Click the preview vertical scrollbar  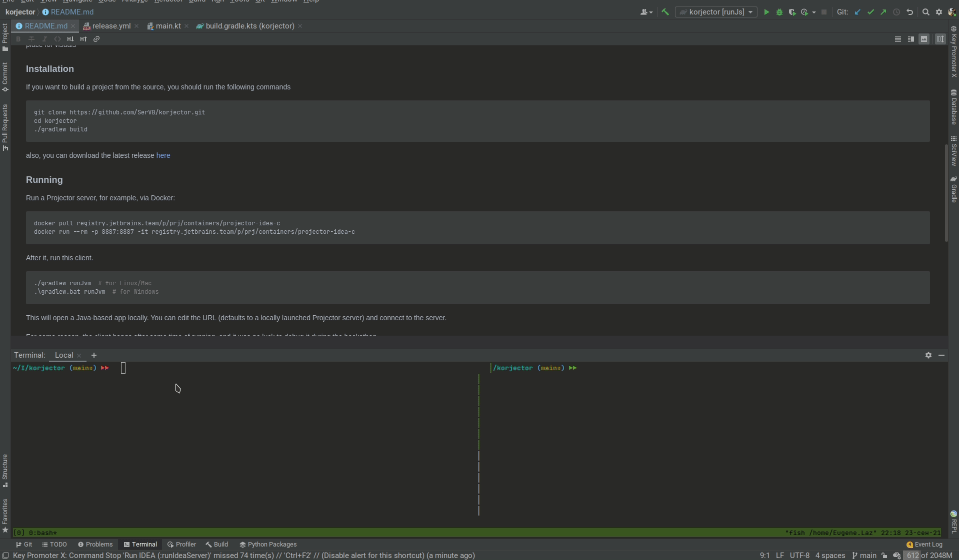click(946, 193)
